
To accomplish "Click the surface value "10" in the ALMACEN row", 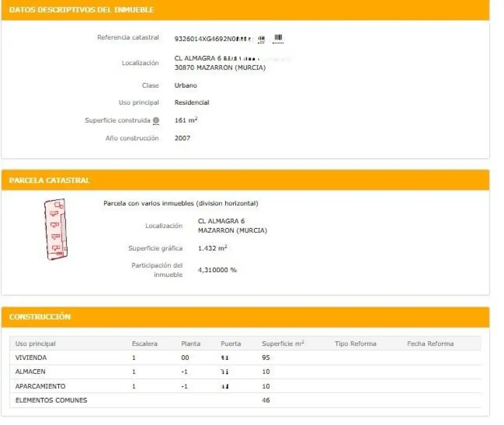I will pos(266,371).
